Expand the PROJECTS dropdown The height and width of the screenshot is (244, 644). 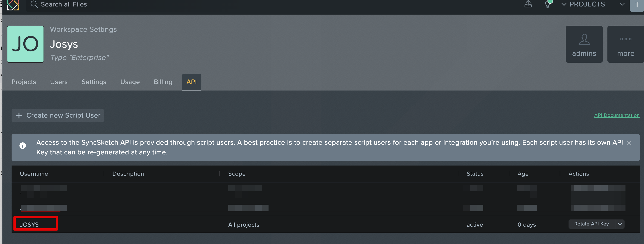[x=583, y=4]
